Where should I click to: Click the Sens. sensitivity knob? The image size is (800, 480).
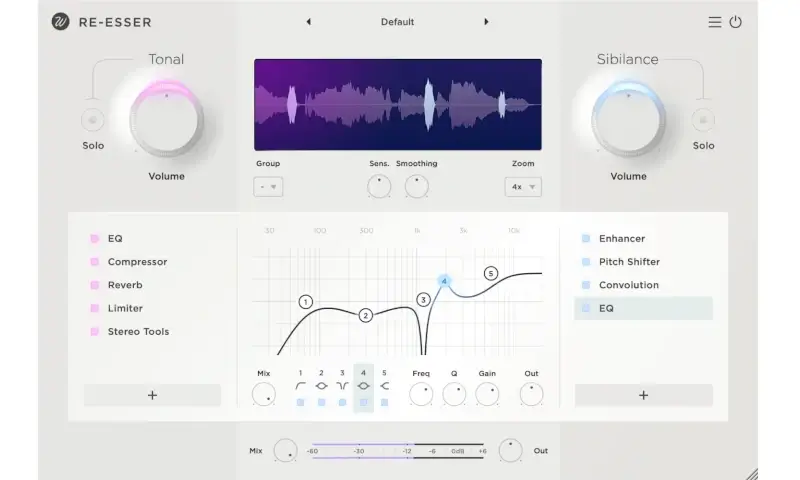(379, 185)
